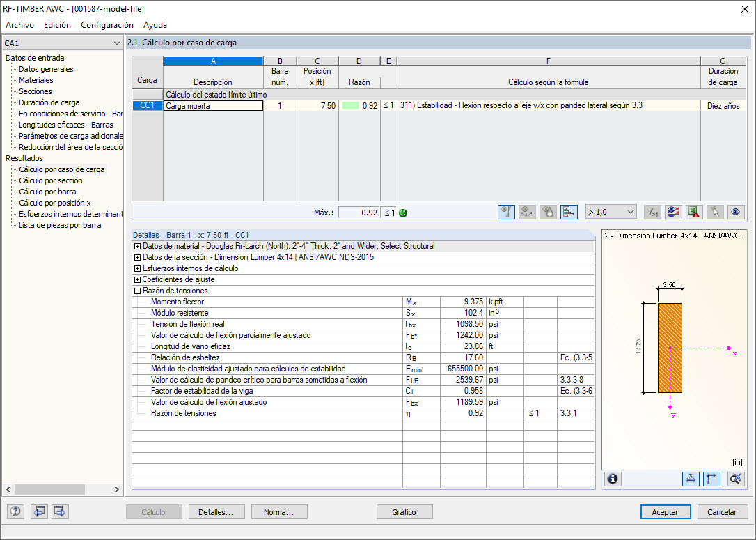756x540 pixels.
Task: Toggle the ultimate limit state results icon
Action: [x=506, y=212]
